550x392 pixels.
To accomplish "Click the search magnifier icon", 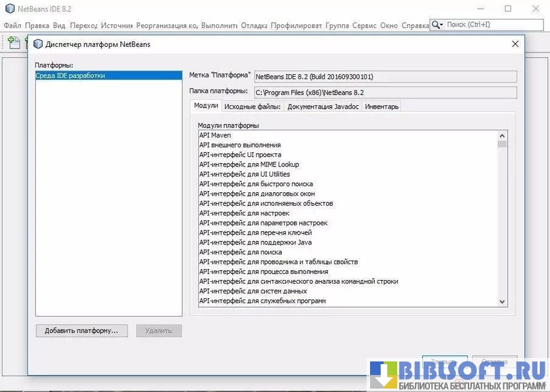I will coord(437,24).
